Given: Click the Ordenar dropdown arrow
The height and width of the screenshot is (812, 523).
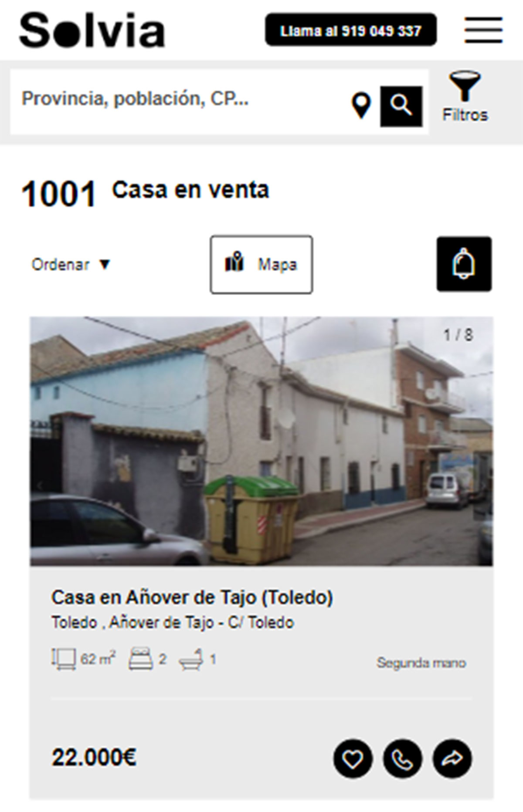Looking at the screenshot, I should (105, 265).
